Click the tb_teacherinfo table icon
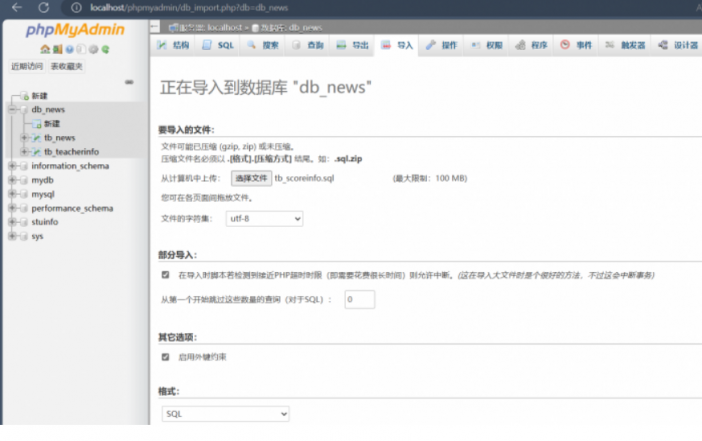 (37, 152)
